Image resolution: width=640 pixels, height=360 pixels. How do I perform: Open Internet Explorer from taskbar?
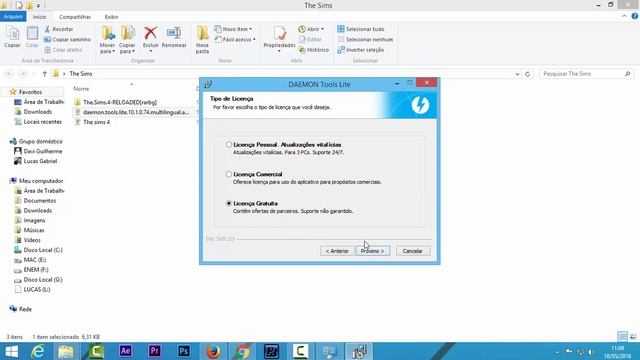point(38,351)
